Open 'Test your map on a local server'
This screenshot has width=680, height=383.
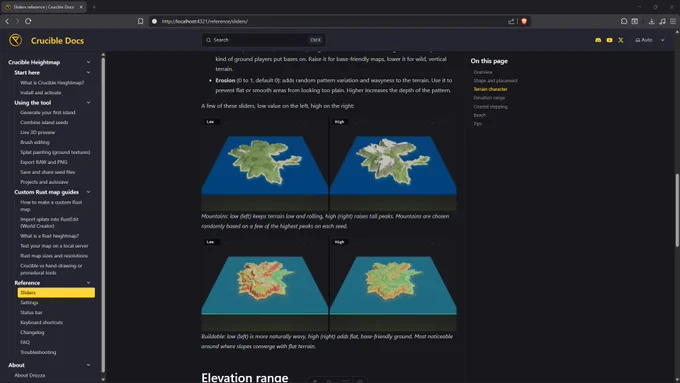[54, 246]
